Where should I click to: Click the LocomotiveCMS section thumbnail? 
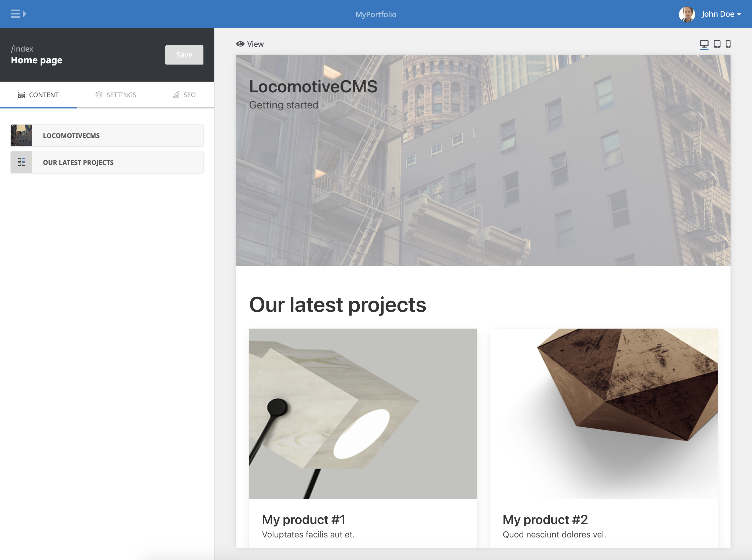[21, 135]
